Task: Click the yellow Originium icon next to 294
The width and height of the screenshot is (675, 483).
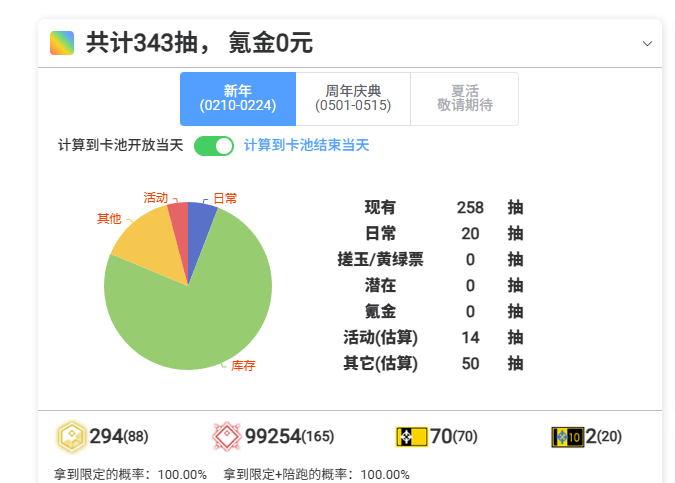Action: tap(72, 436)
